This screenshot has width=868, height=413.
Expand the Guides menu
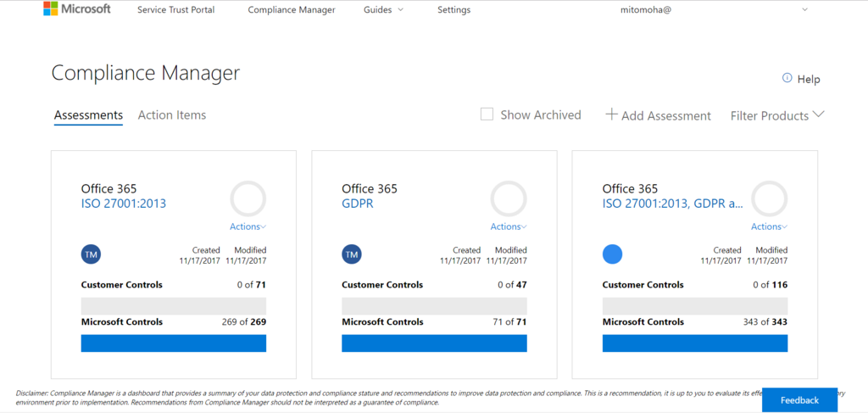[x=383, y=10]
